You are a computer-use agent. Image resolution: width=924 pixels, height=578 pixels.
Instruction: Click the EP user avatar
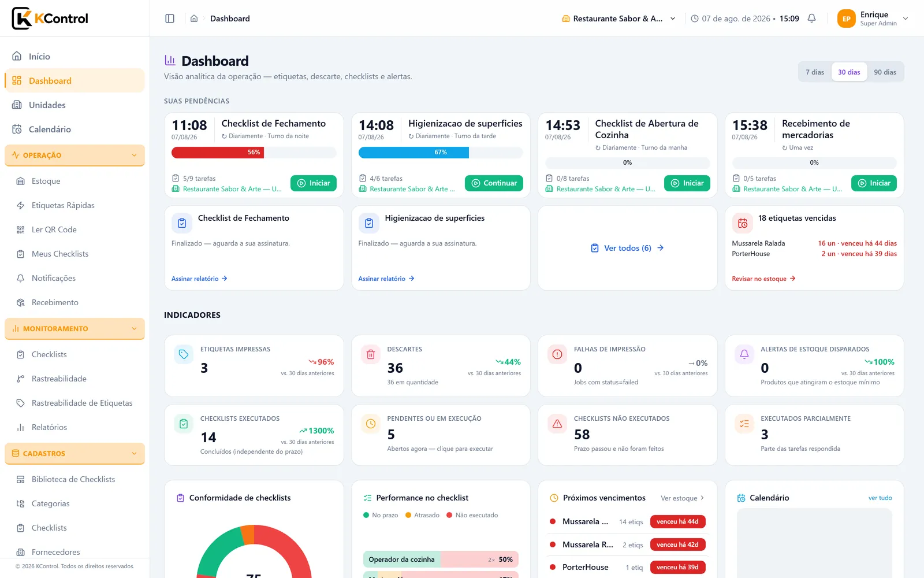click(x=846, y=18)
